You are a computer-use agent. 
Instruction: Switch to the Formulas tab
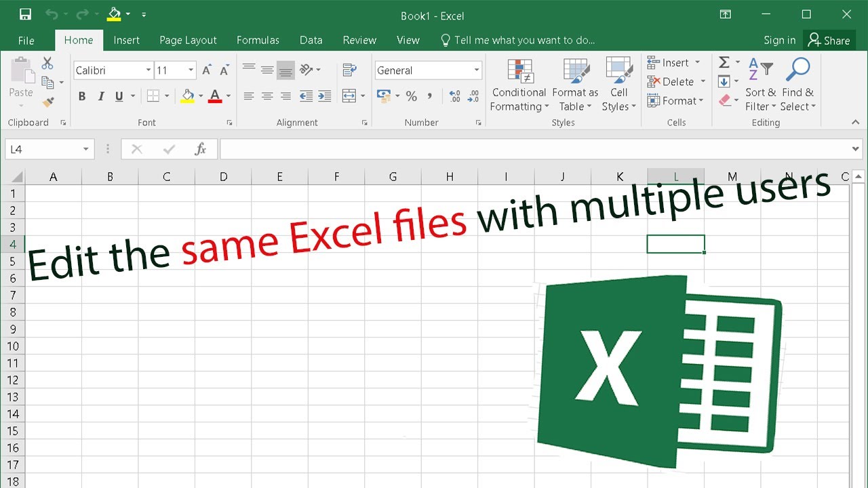point(258,40)
